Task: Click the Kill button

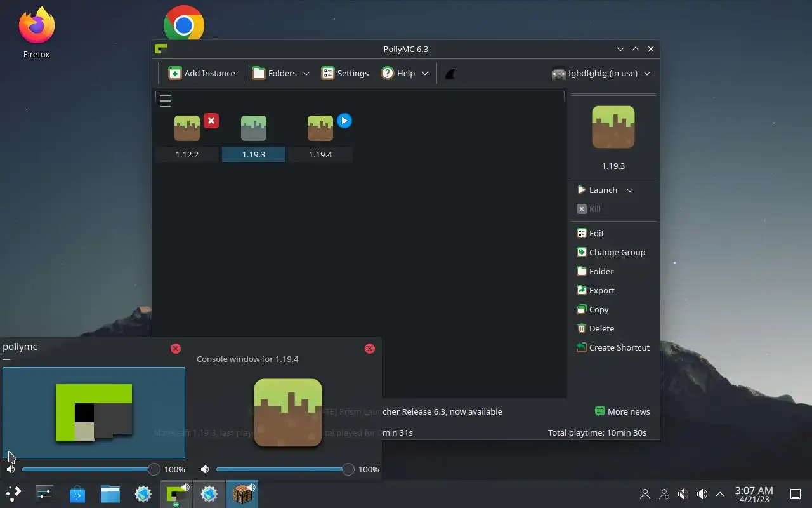Action: [x=589, y=209]
